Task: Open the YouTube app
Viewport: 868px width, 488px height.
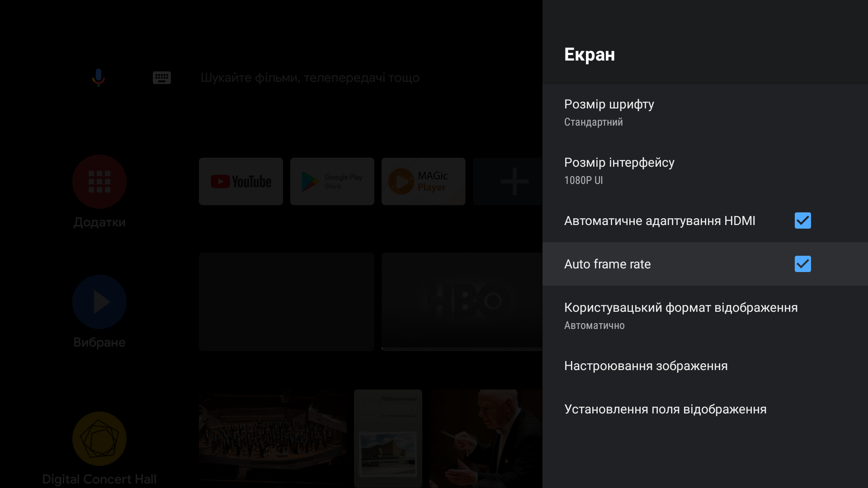Action: pyautogui.click(x=241, y=180)
